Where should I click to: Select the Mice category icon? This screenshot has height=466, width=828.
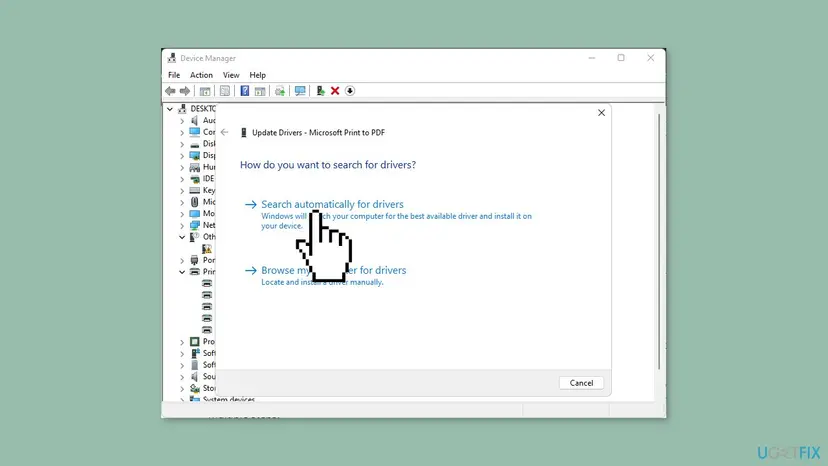point(194,202)
